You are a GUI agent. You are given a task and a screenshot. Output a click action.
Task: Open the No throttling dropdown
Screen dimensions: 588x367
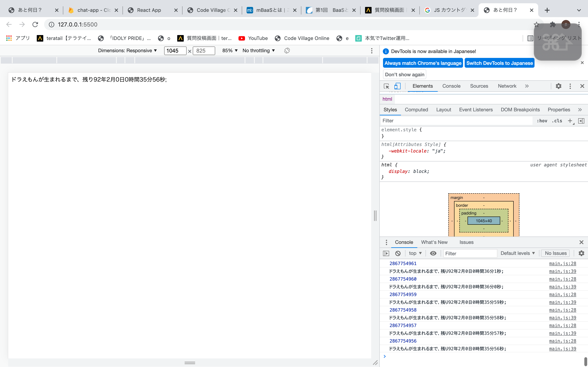pos(258,51)
